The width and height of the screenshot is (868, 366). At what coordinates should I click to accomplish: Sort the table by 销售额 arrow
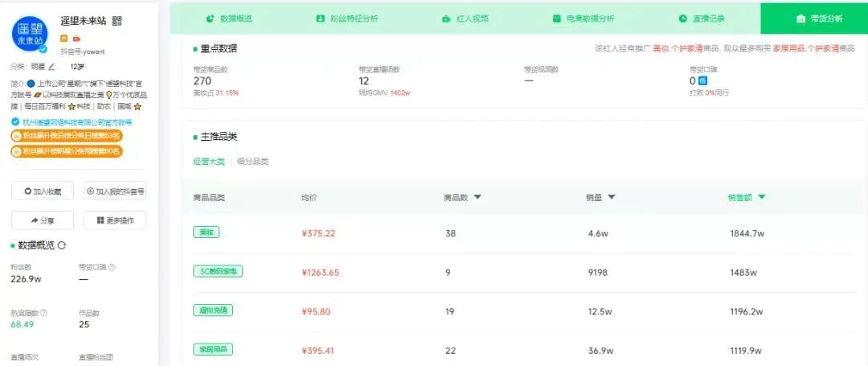pos(762,197)
